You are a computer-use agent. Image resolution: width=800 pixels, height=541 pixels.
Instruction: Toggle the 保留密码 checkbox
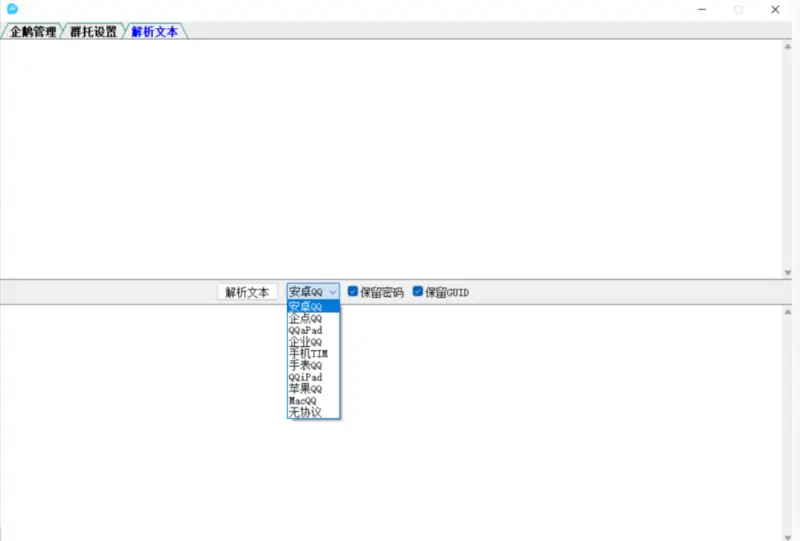point(353,292)
